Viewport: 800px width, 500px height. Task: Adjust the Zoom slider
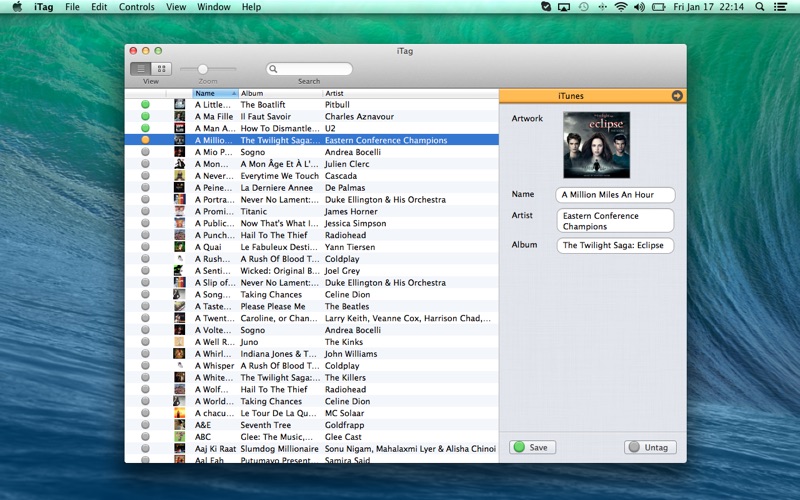pyautogui.click(x=203, y=69)
